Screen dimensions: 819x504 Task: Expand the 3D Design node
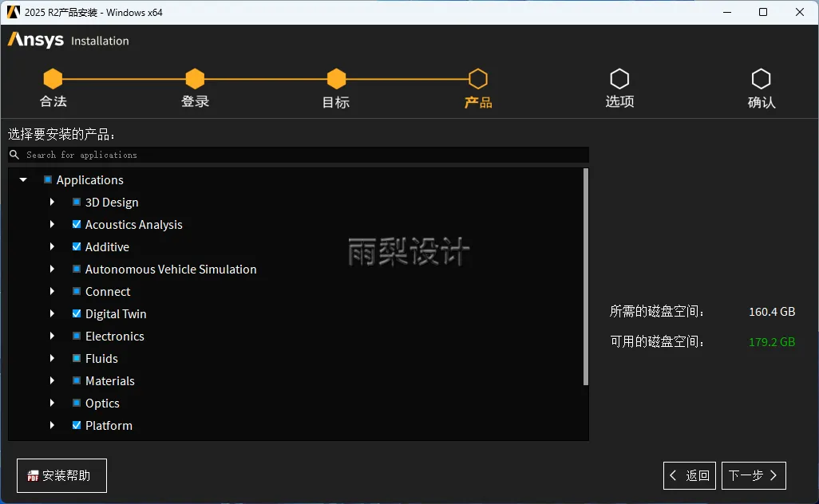[x=52, y=202]
